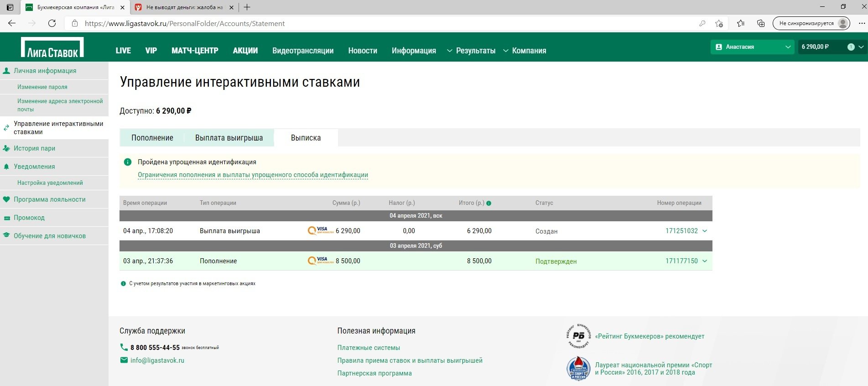This screenshot has height=386, width=868.
Task: Click the info@ligastavok.ru email link
Action: tap(157, 360)
